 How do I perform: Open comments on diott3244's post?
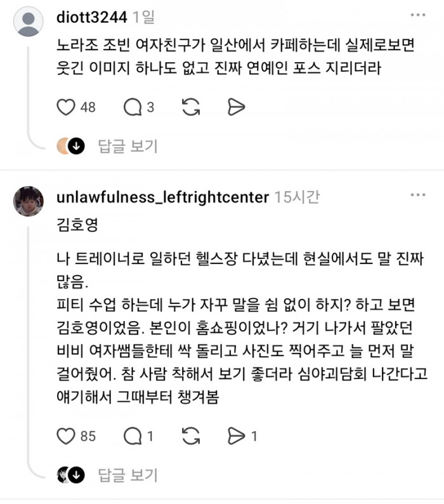(x=133, y=107)
